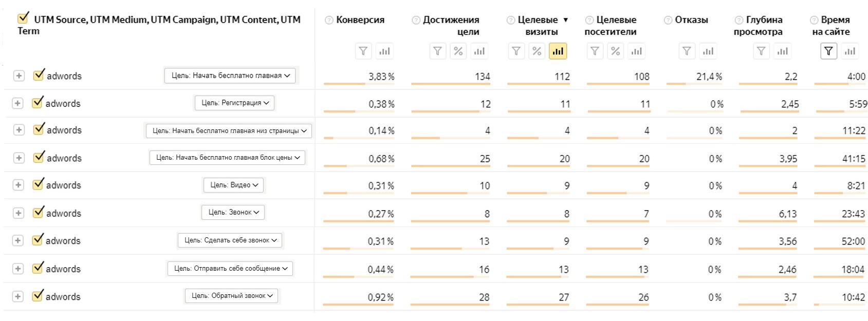This screenshot has width=868, height=321.
Task: Sort by Конверсия column header
Action: point(360,20)
